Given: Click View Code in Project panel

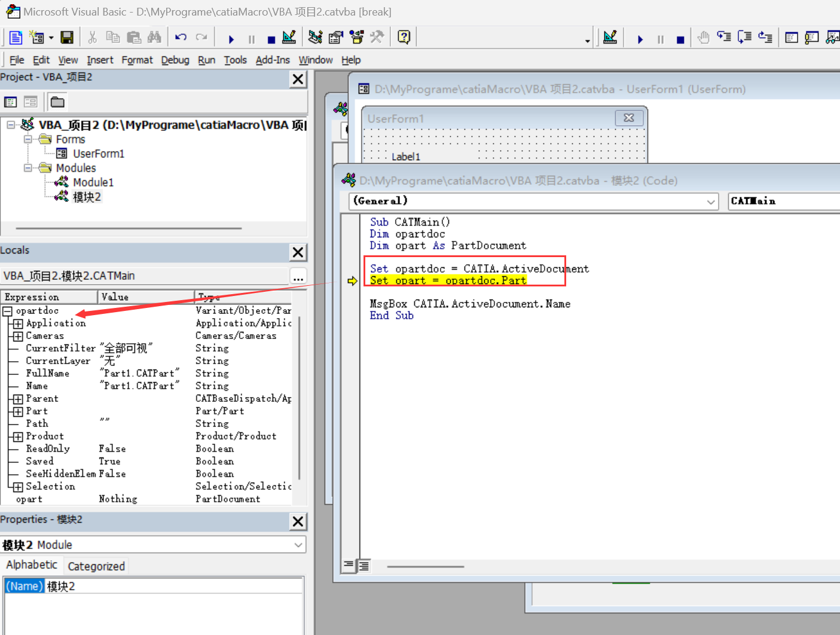Looking at the screenshot, I should click(x=10, y=102).
